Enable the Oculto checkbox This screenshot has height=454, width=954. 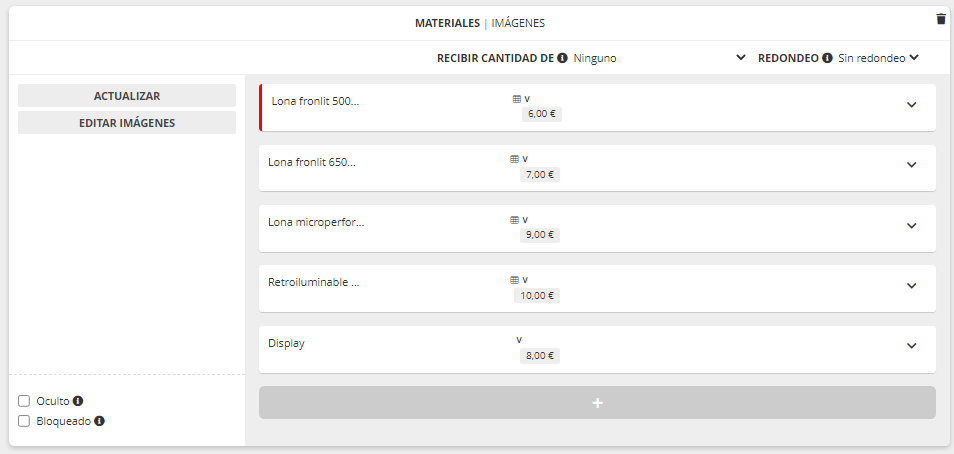coord(24,401)
